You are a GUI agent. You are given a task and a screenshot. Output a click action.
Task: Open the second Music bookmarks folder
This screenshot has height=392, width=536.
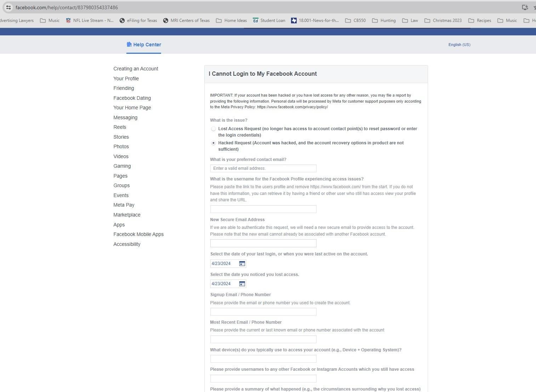coord(507,21)
